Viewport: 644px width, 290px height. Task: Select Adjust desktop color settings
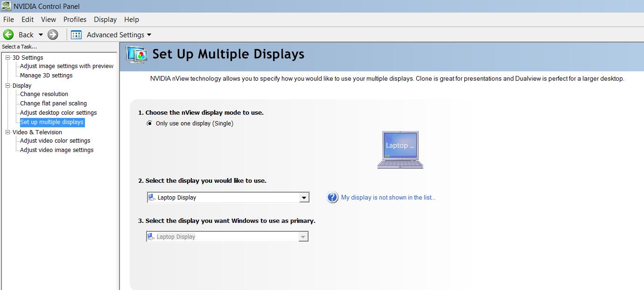click(x=58, y=113)
